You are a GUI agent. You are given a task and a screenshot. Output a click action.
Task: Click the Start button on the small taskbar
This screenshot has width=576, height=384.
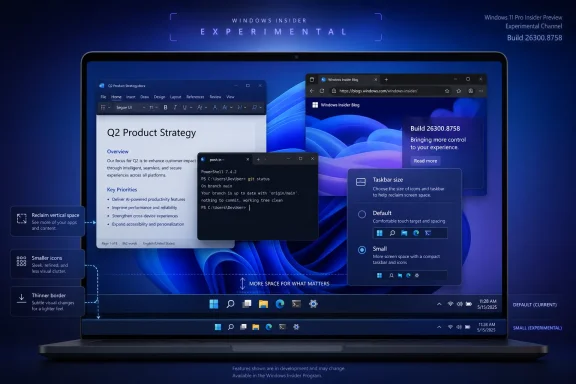(218, 327)
